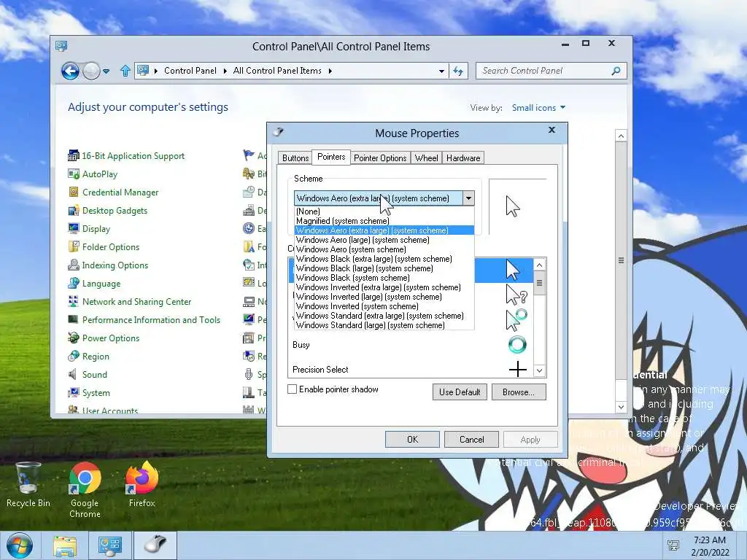Switch to Pointer Options tab
Viewport: 747px width, 560px height.
[380, 158]
